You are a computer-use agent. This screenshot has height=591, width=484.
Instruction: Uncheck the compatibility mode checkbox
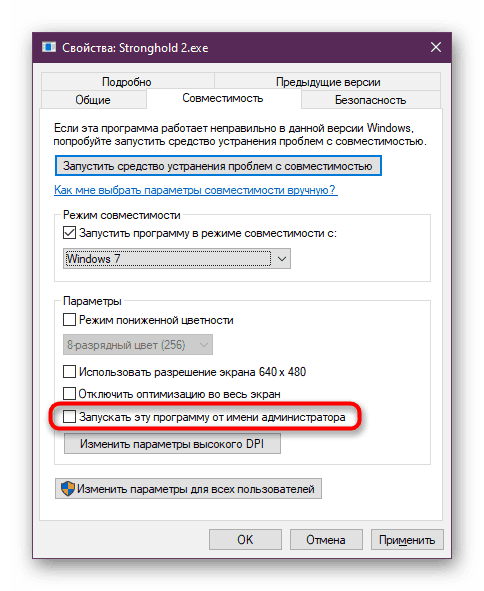click(69, 233)
